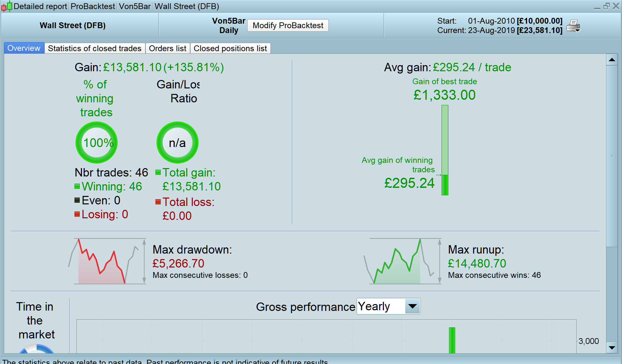Switch to Statistics of closed trades tab
This screenshot has height=364, width=622.
(x=95, y=48)
